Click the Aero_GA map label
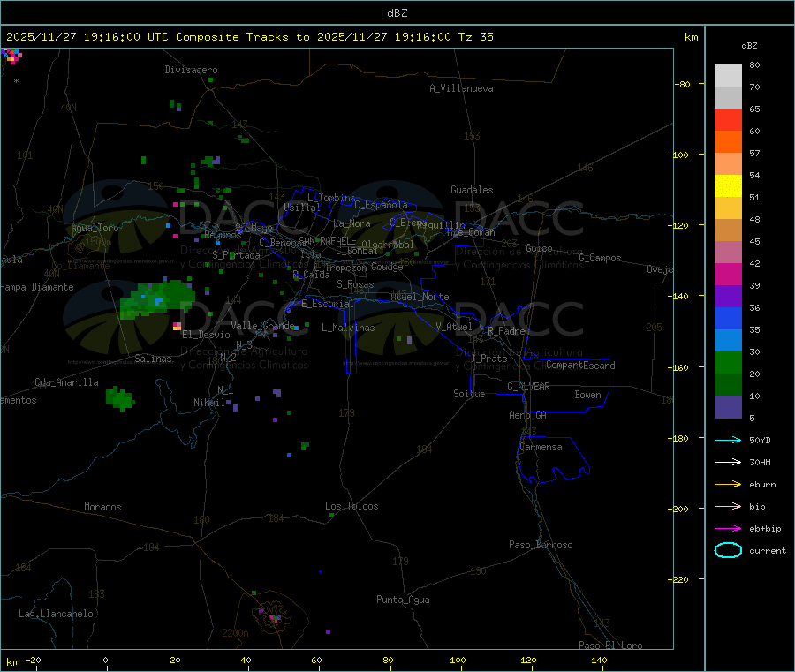795x672 pixels. point(527,415)
